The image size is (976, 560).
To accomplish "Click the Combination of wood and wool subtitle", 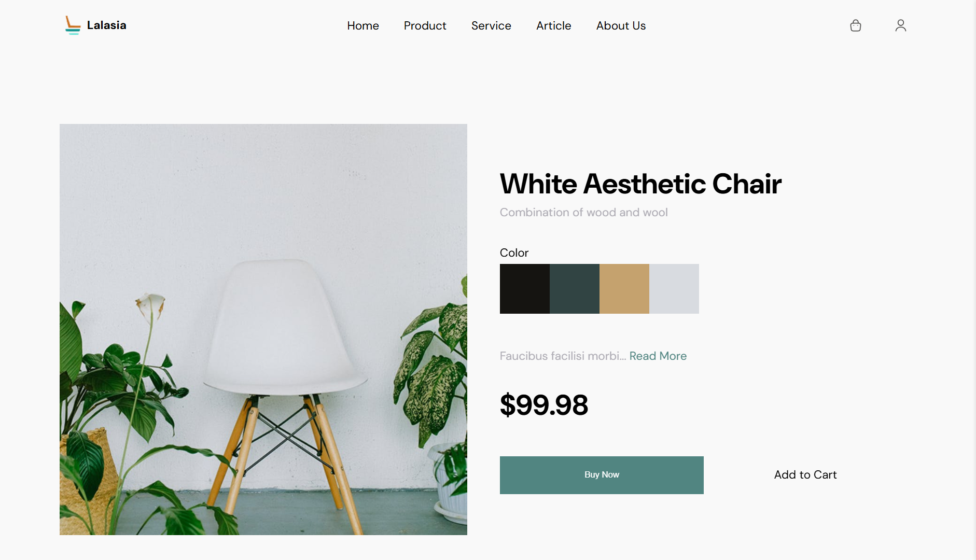I will [x=584, y=213].
